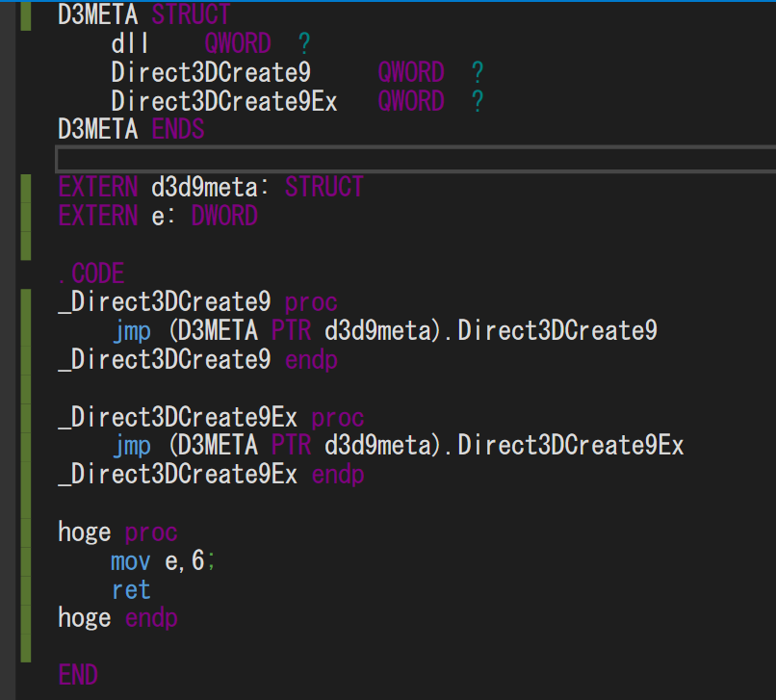Click the DWORD type keyword
This screenshot has width=776, height=700.
coord(224,216)
